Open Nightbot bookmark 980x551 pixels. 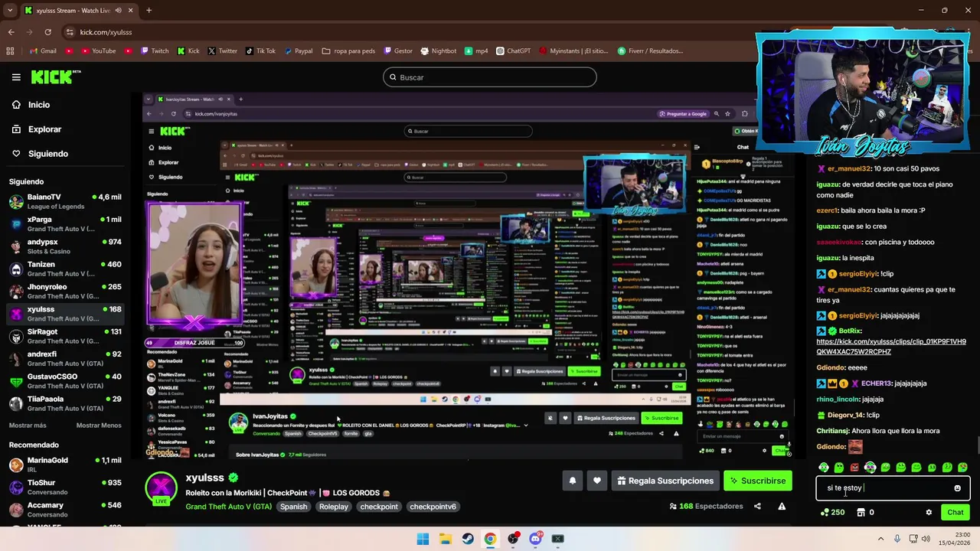(x=438, y=51)
